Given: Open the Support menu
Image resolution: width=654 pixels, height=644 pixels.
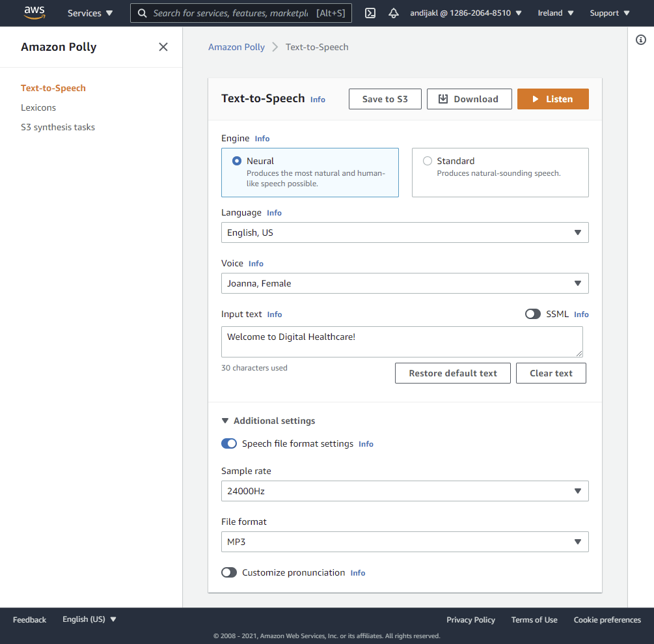Looking at the screenshot, I should 609,13.
